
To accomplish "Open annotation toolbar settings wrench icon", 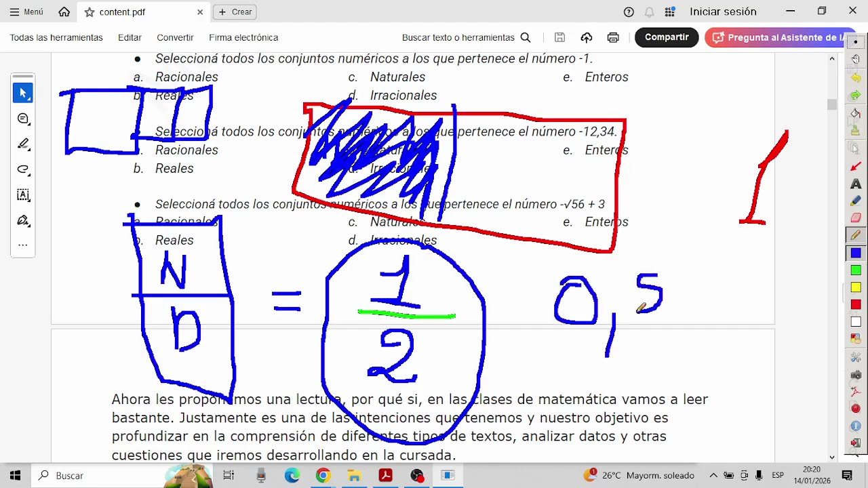I will (x=856, y=357).
